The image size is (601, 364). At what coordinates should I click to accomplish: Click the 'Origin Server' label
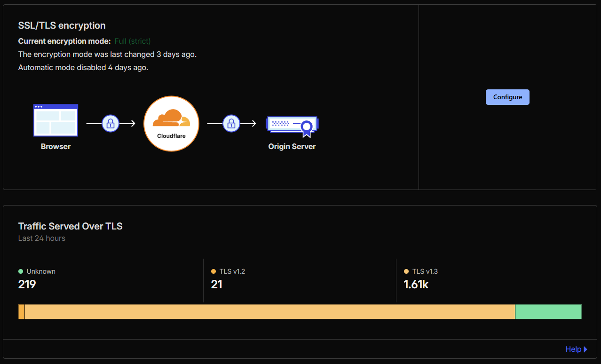[x=292, y=146]
